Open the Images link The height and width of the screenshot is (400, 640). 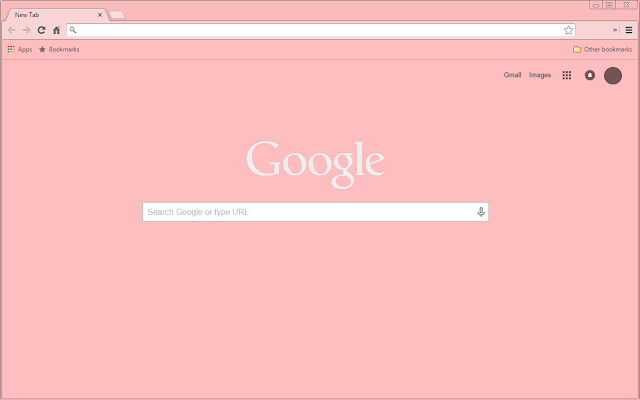[x=540, y=75]
